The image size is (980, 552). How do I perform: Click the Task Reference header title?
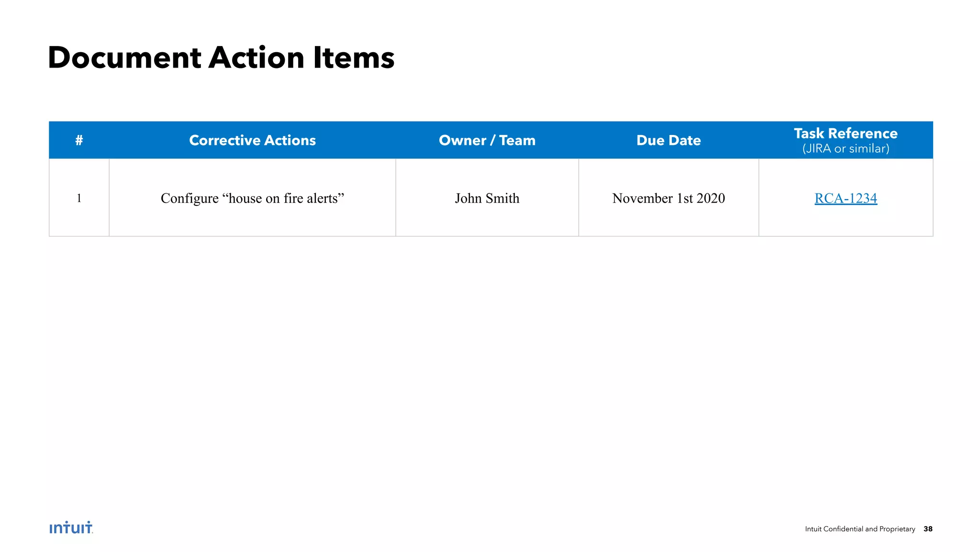tap(846, 134)
